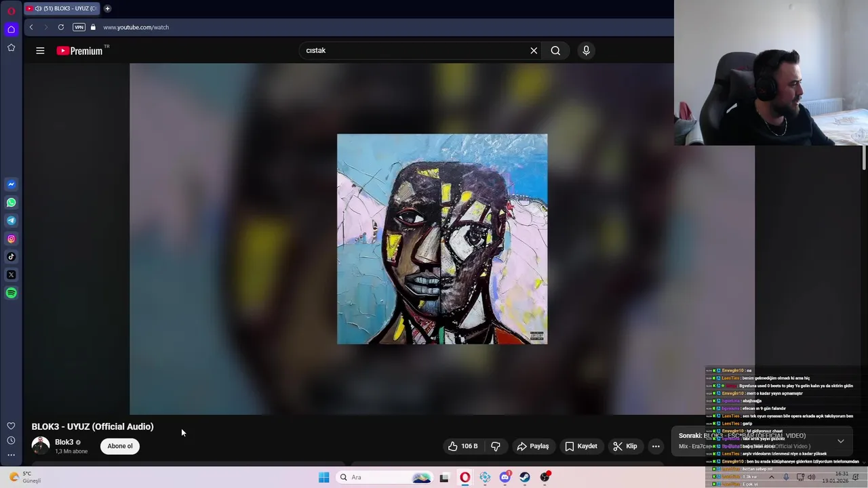This screenshot has width=868, height=488.
Task: Open the Blok3 channel name link
Action: [x=64, y=442]
